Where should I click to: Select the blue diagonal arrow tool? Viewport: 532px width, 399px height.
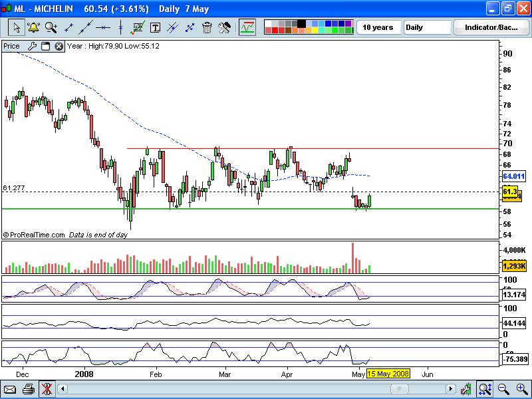190,28
